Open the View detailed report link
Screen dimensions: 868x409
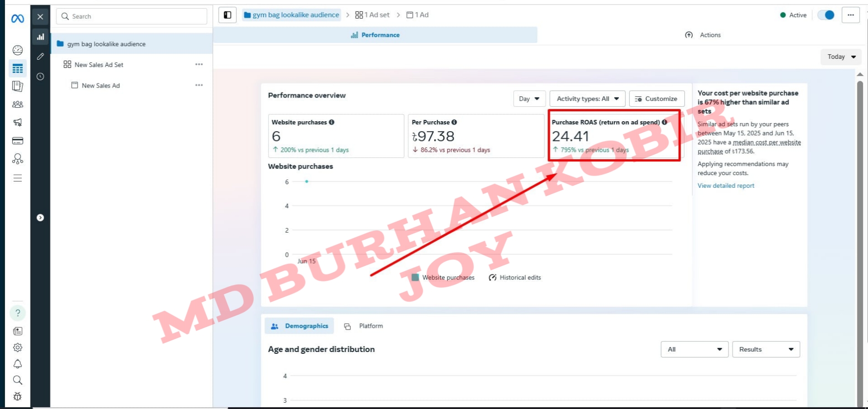725,186
